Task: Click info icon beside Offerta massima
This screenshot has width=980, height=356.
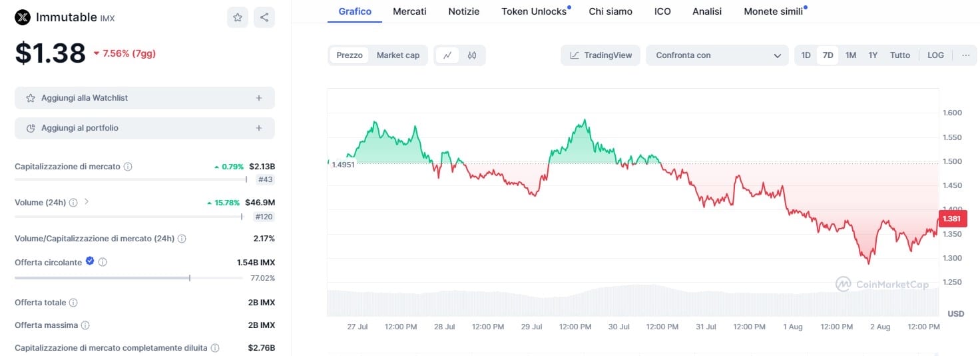Action: [x=85, y=325]
